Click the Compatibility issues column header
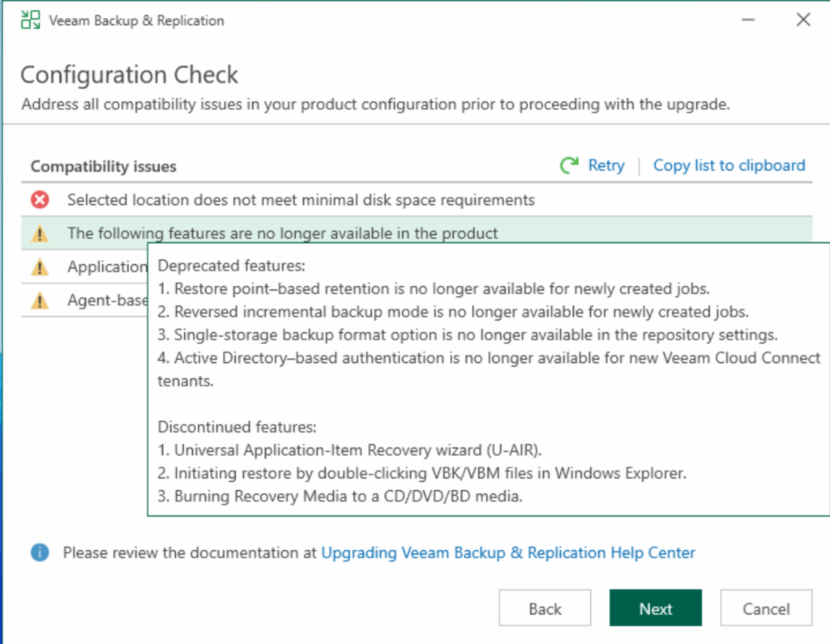The height and width of the screenshot is (644, 830). (104, 167)
